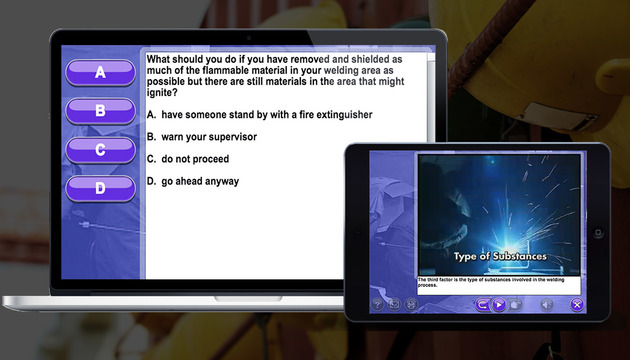This screenshot has height=360, width=630.
Task: Select answer button C
Action: (100, 150)
